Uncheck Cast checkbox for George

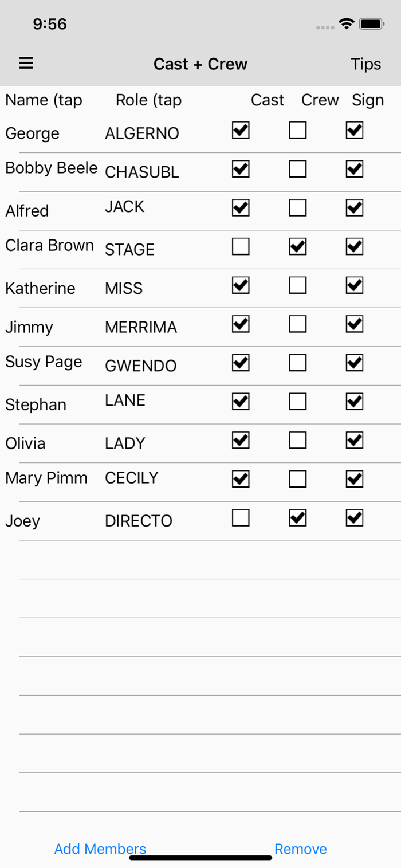241,131
